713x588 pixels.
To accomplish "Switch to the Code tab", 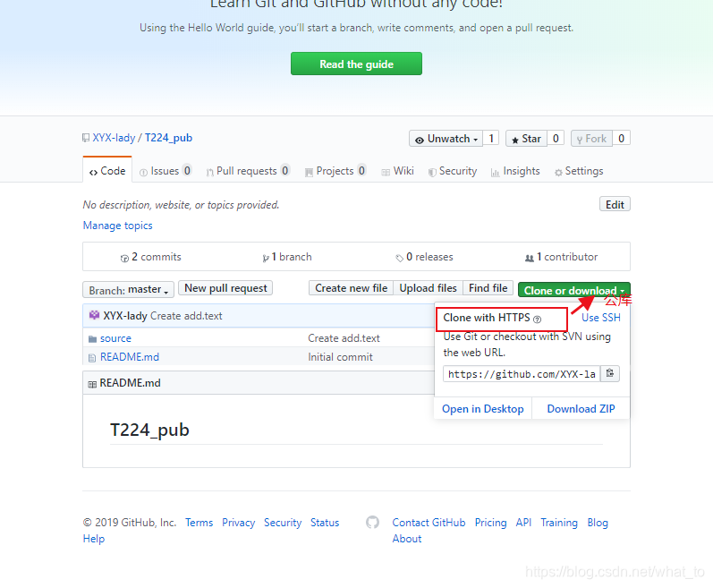I will 107,171.
